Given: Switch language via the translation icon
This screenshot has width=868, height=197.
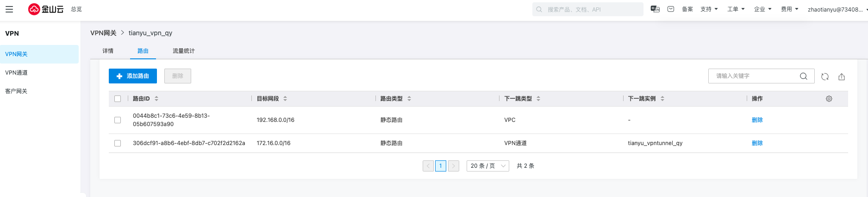Looking at the screenshot, I should (655, 9).
